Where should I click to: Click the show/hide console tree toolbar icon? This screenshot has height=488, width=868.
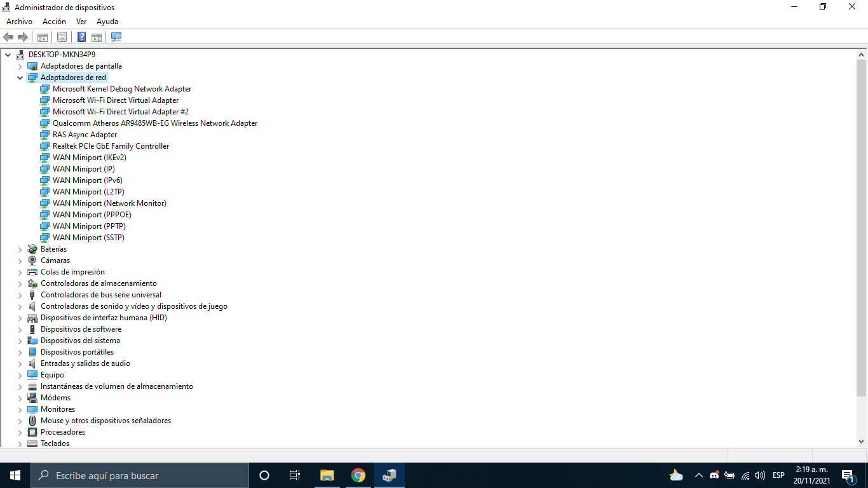coord(43,37)
